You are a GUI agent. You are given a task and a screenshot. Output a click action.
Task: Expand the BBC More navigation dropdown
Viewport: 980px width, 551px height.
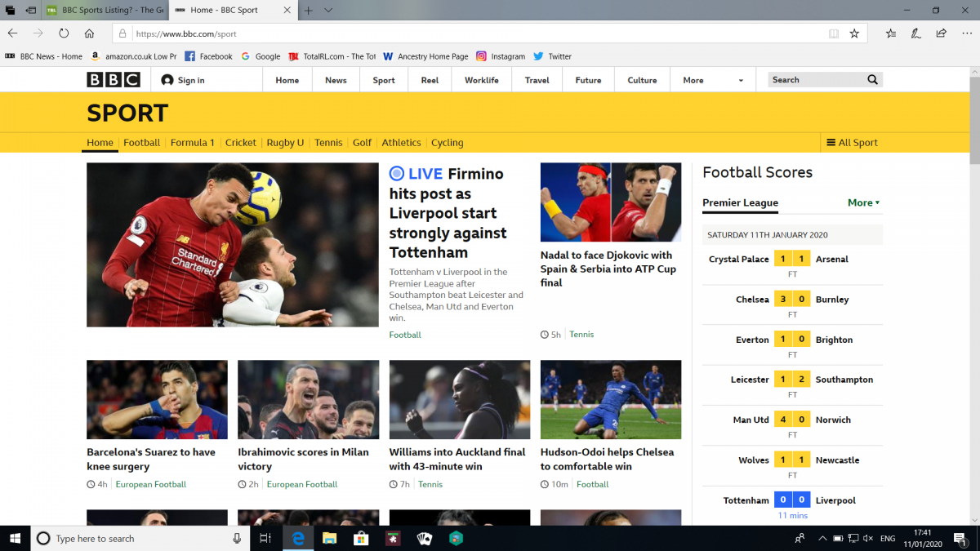715,80
